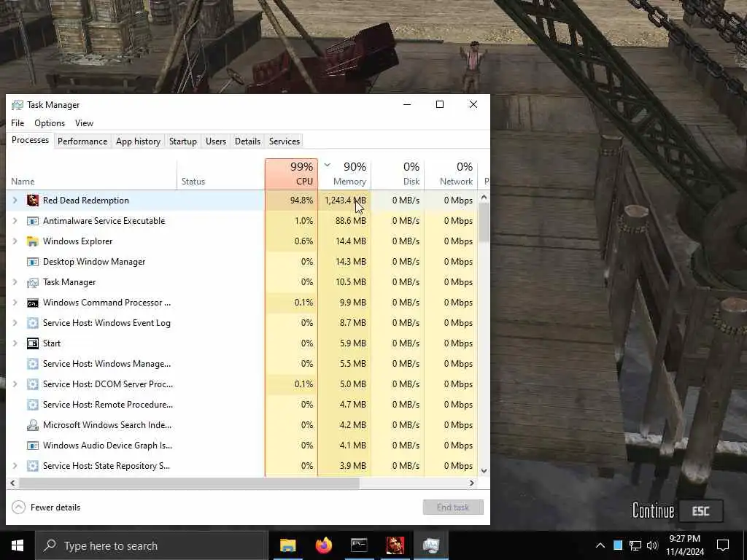
Task: Click the Microsoft Windows Search Inde... icon
Action: click(x=32, y=425)
